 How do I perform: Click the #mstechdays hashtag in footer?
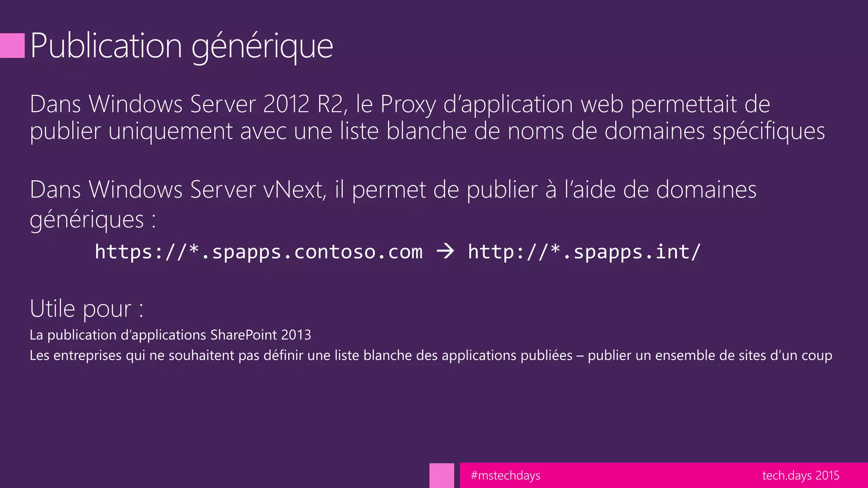click(x=505, y=476)
